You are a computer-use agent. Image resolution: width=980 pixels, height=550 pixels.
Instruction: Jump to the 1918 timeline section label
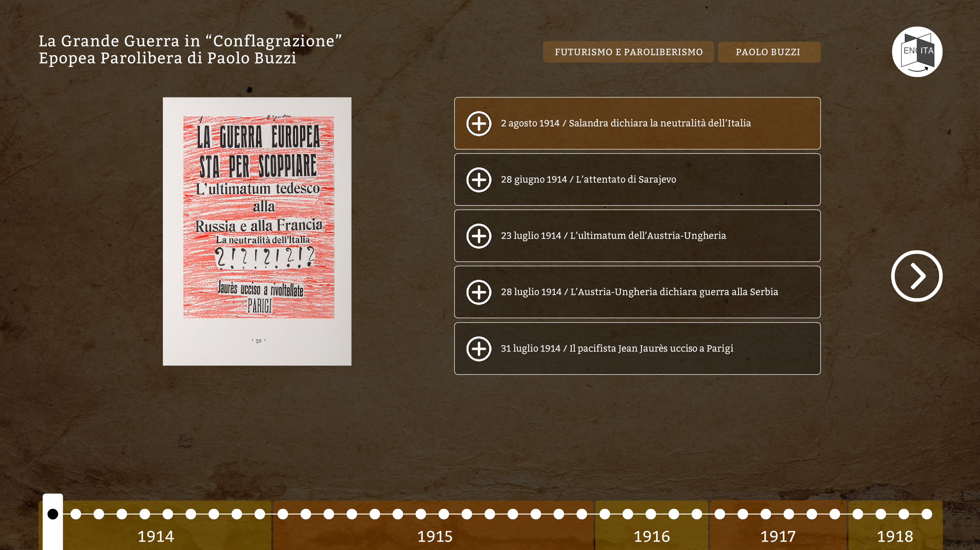pyautogui.click(x=895, y=536)
